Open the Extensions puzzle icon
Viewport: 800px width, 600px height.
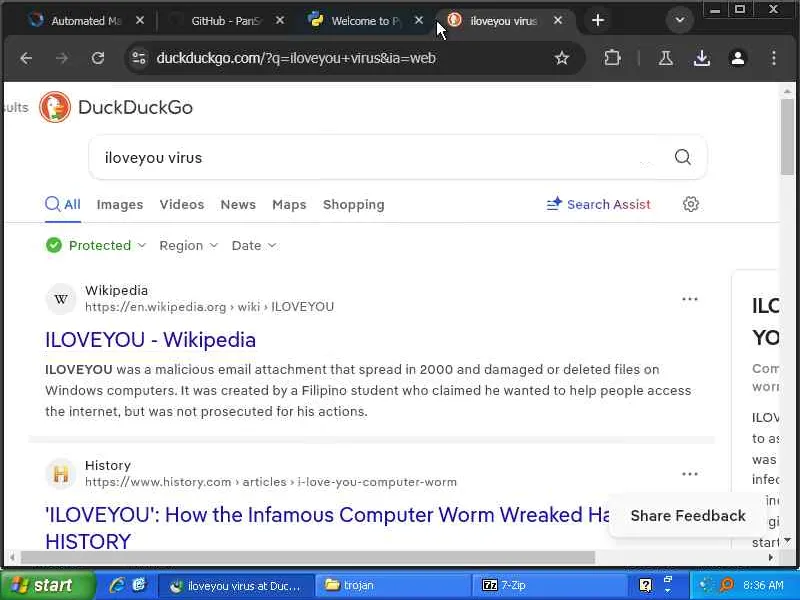click(612, 58)
